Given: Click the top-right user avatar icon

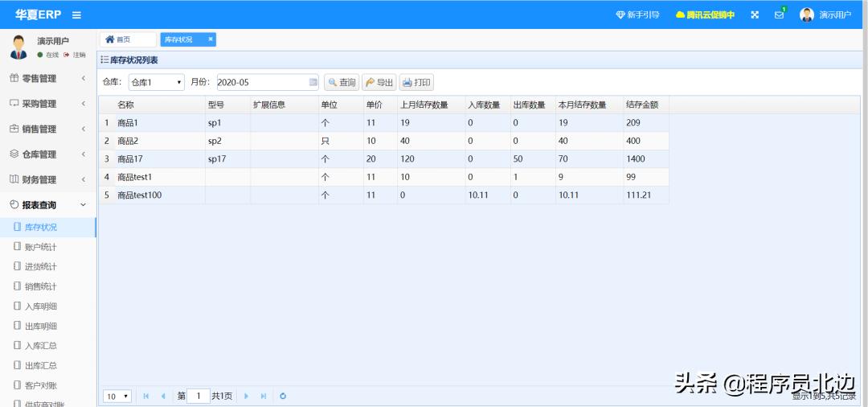Looking at the screenshot, I should [807, 15].
